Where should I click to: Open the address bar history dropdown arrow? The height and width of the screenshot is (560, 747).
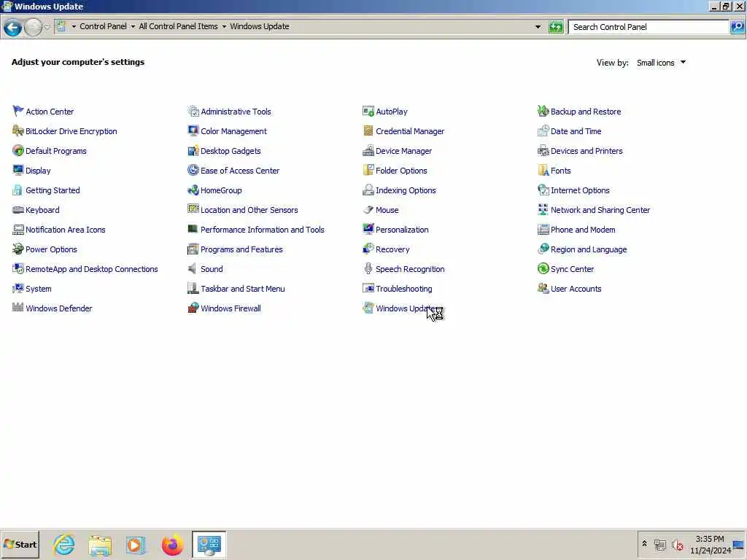[538, 27]
